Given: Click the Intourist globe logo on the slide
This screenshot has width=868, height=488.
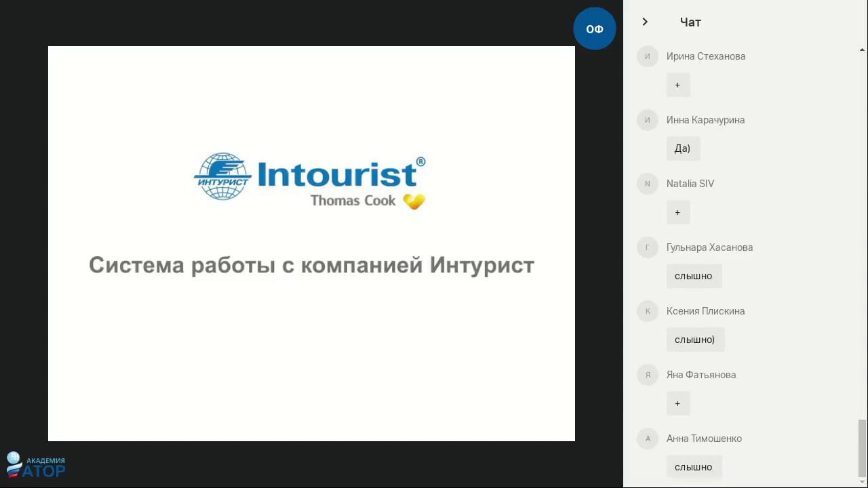Looking at the screenshot, I should (x=222, y=176).
